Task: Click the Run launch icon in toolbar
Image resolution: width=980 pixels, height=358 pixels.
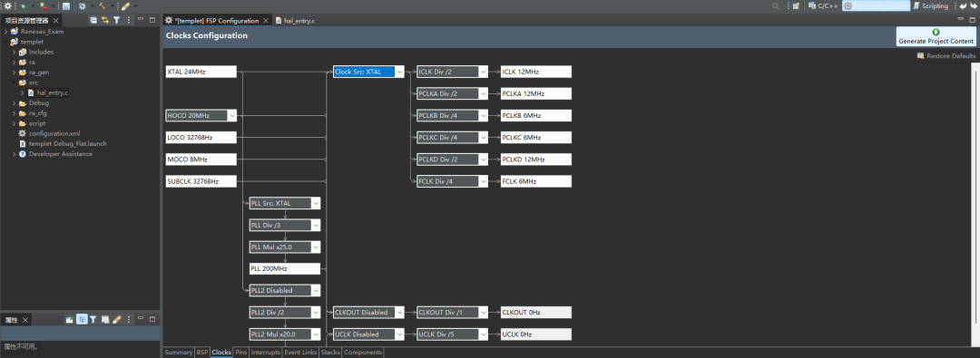Action: click(44, 5)
